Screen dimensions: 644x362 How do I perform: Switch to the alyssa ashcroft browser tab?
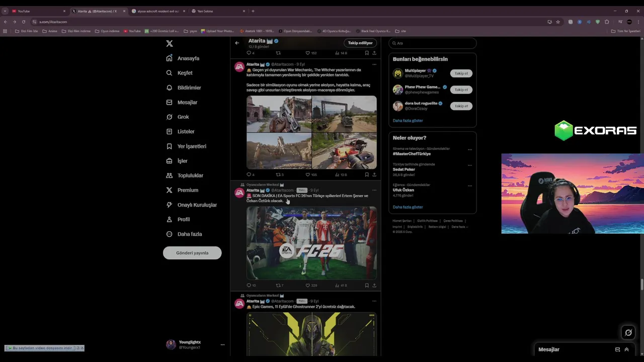[x=158, y=11]
